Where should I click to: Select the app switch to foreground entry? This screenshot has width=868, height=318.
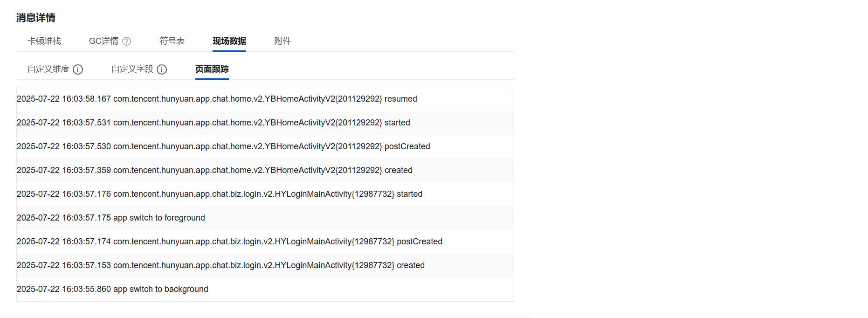[111, 218]
